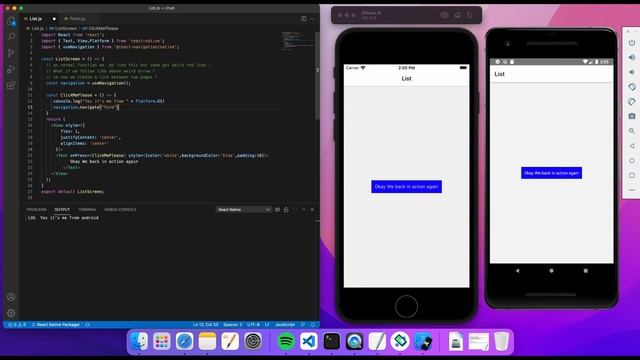Tap the blue button in Android emulator
The image size is (640, 360).
551,173
